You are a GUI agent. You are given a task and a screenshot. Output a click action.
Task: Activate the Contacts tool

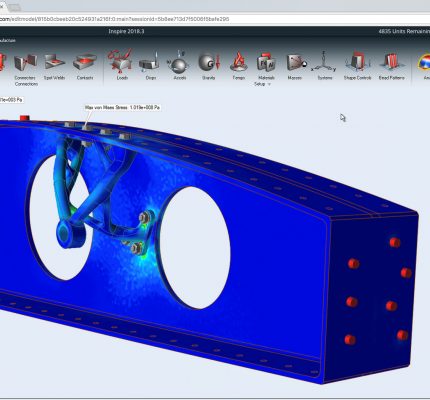[85, 62]
